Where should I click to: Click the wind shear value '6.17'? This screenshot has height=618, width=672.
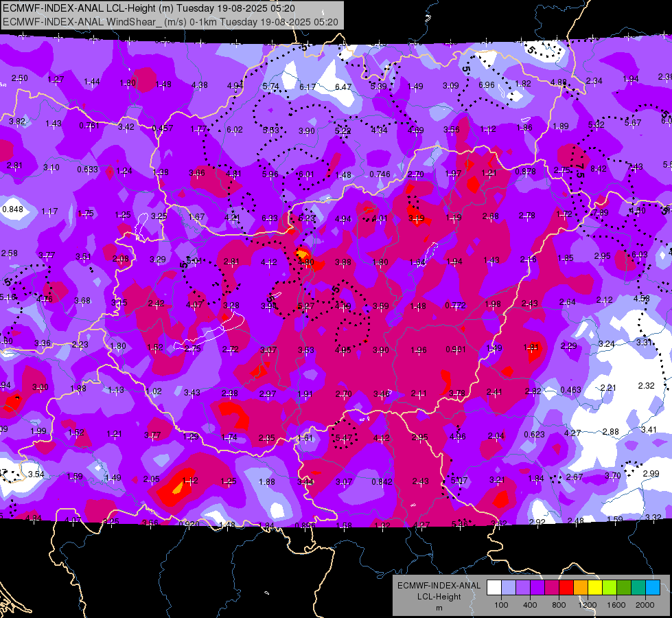coord(308,87)
